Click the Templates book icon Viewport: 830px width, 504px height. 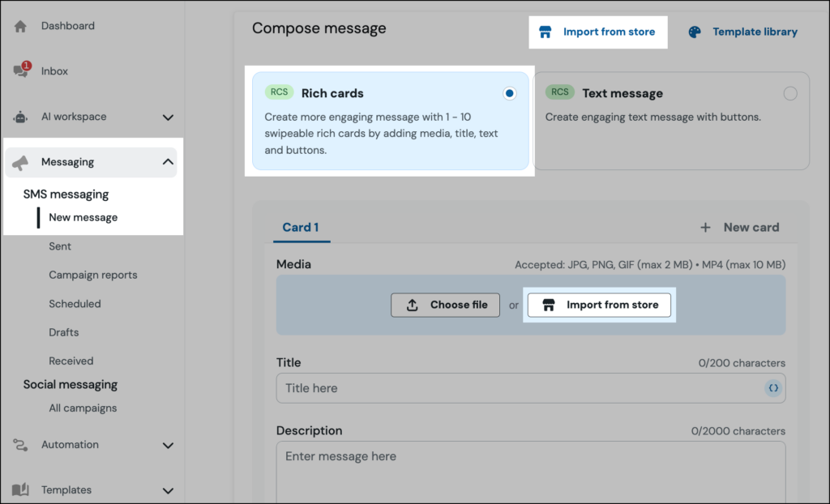pos(21,489)
